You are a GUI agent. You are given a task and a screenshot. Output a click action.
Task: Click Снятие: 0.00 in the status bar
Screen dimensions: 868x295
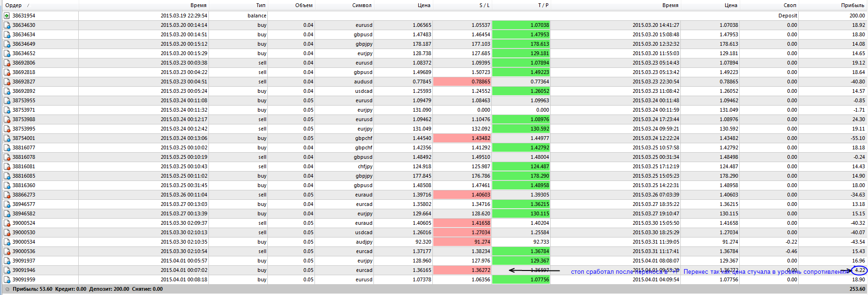pos(147,289)
